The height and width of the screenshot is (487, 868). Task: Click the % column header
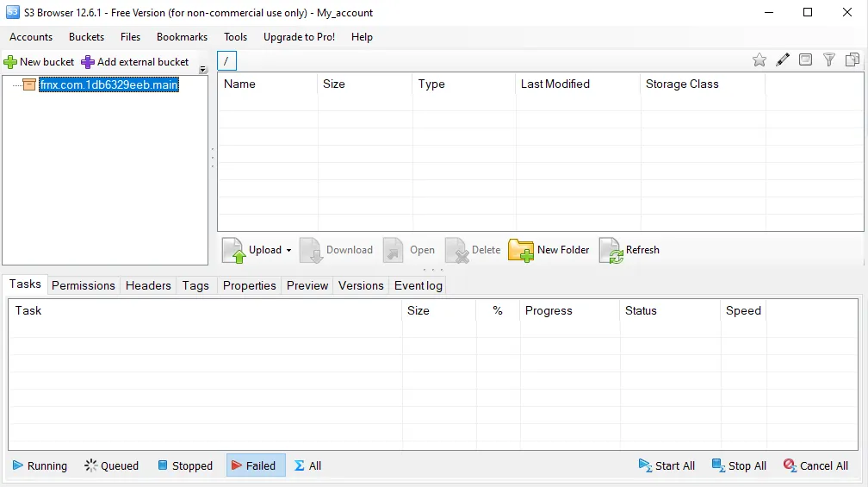click(498, 311)
